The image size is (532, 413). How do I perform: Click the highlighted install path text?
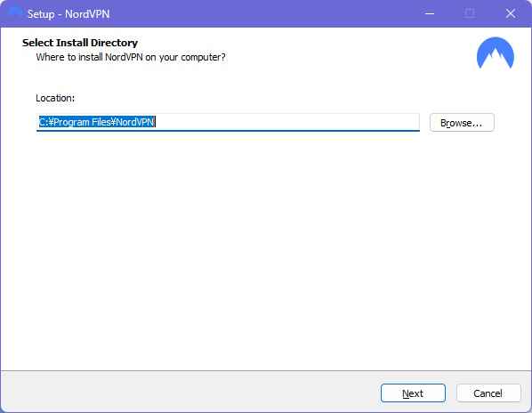point(96,122)
